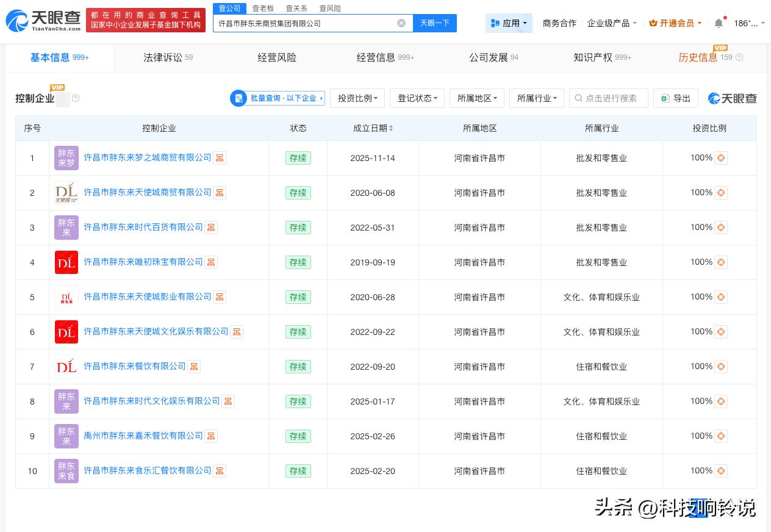Click the notification bell icon
Screen dimensions: 771x532
719,23
